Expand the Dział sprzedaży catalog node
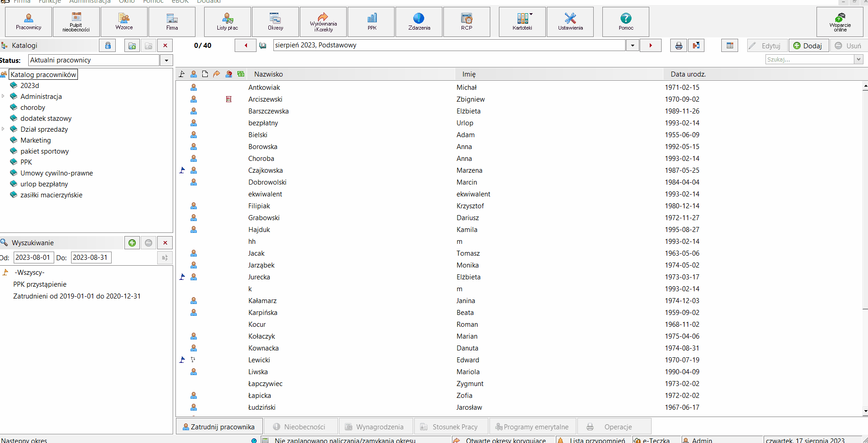Image resolution: width=868 pixels, height=443 pixels. click(x=3, y=129)
